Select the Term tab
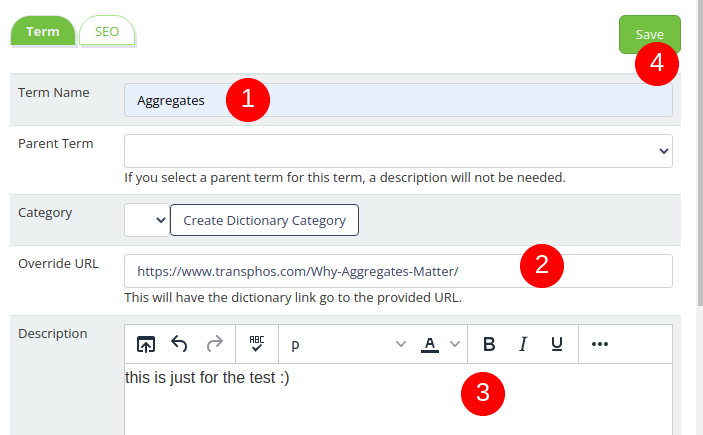The height and width of the screenshot is (435, 703). point(43,31)
